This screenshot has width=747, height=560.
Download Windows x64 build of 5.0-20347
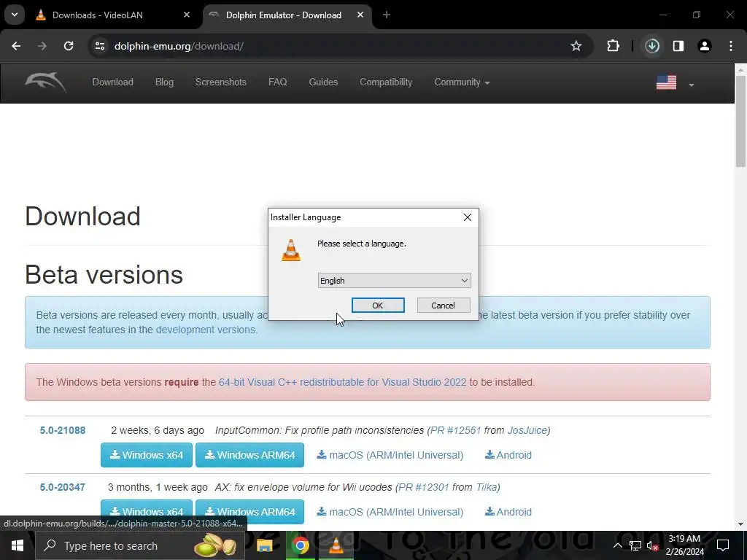pyautogui.click(x=146, y=511)
